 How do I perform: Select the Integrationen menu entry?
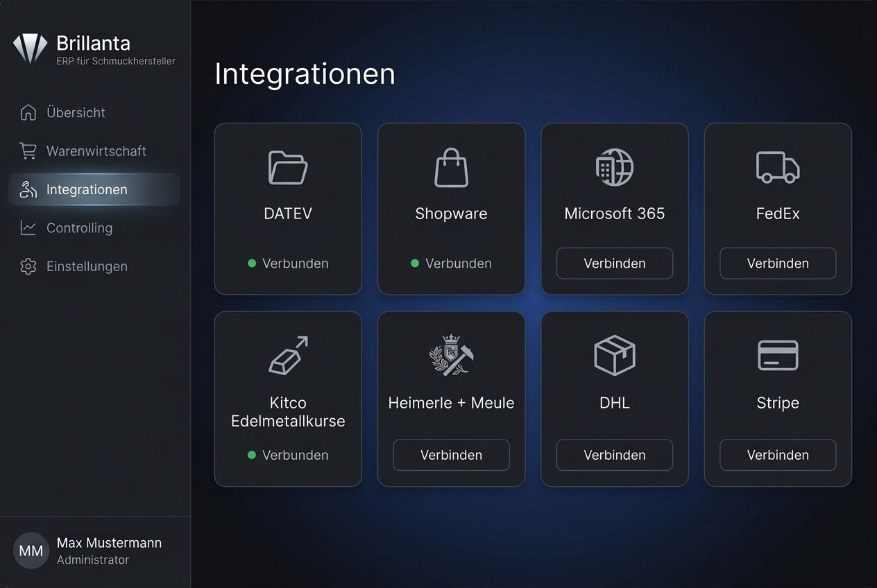(x=94, y=189)
